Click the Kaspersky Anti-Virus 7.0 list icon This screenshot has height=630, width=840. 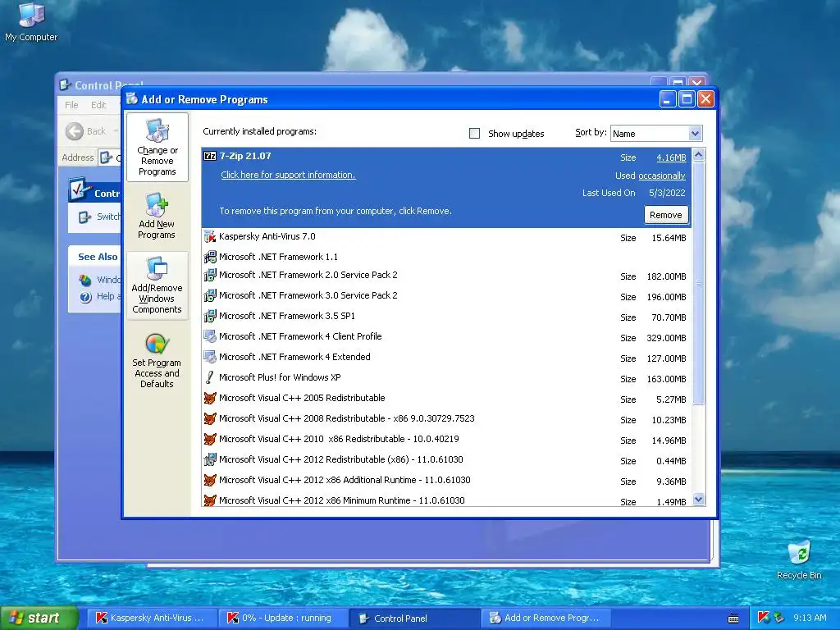210,236
